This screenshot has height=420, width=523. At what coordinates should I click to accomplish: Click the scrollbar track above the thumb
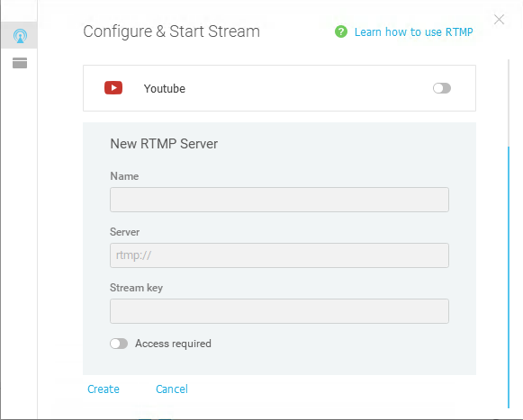click(x=509, y=103)
